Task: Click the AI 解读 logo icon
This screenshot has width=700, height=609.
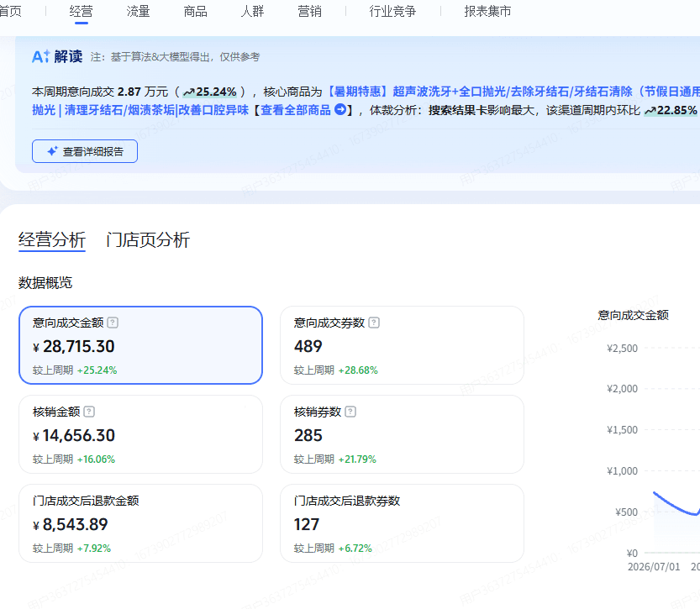Action: (40, 56)
